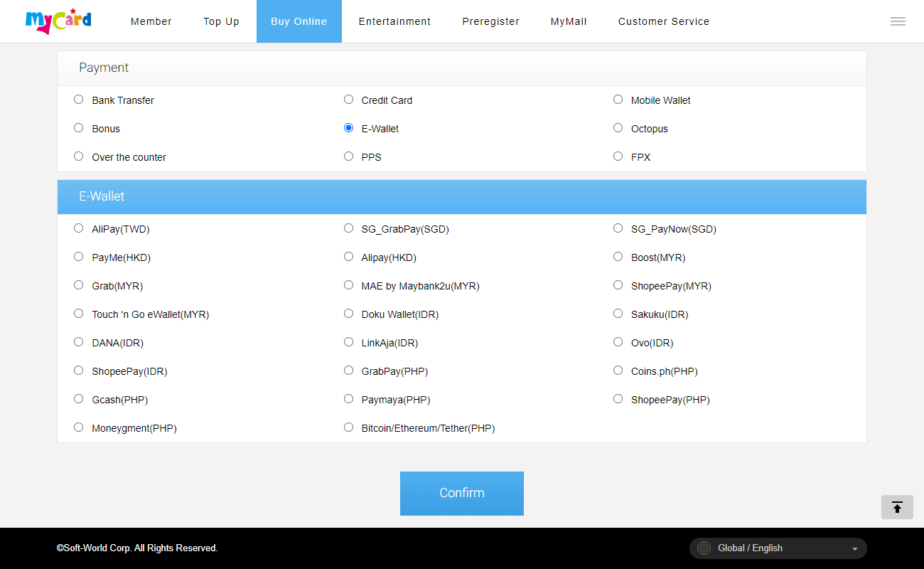Open the Entertainment menu

pos(394,21)
